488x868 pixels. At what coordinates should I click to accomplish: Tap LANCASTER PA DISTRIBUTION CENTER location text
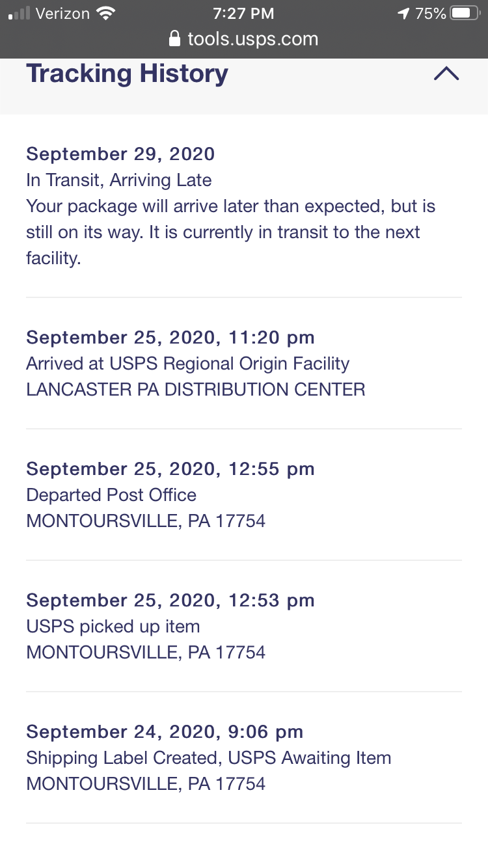[x=195, y=390]
